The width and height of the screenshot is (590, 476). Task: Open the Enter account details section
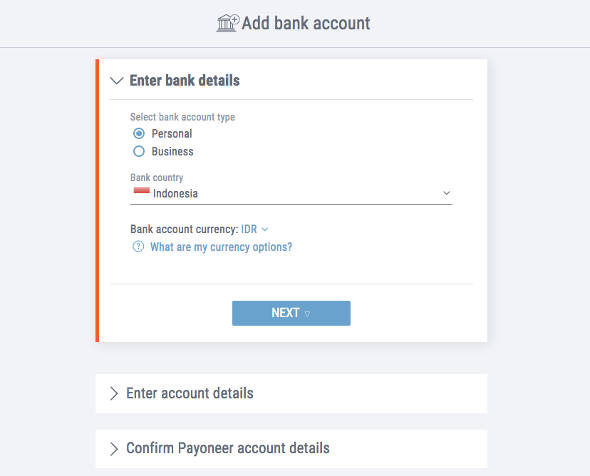292,394
